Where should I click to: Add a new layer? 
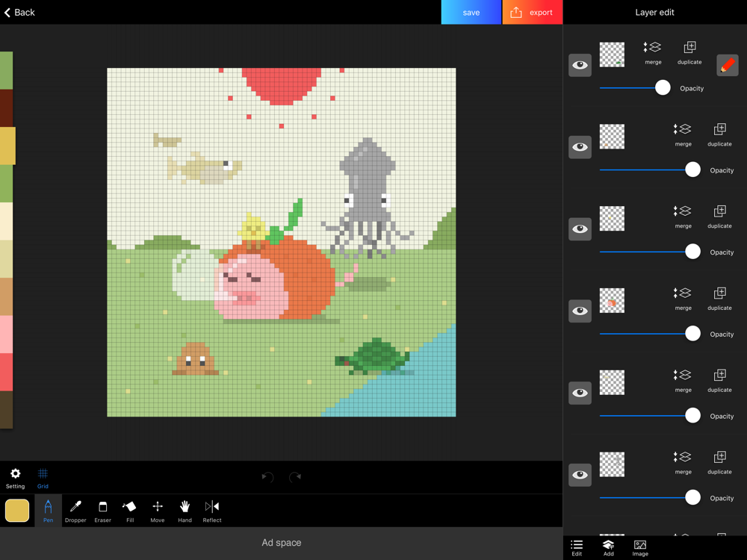[x=608, y=548]
